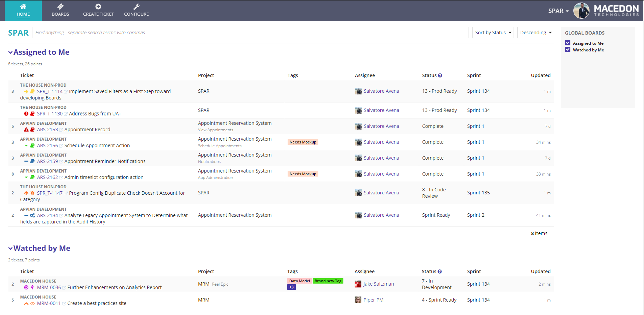
Task: Open ticket ARS-2184
Action: (47, 215)
